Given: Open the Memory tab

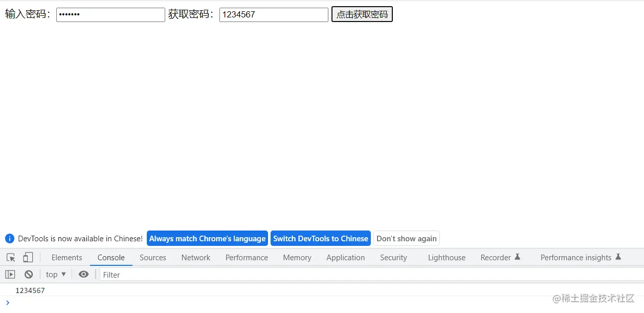Looking at the screenshot, I should [297, 258].
